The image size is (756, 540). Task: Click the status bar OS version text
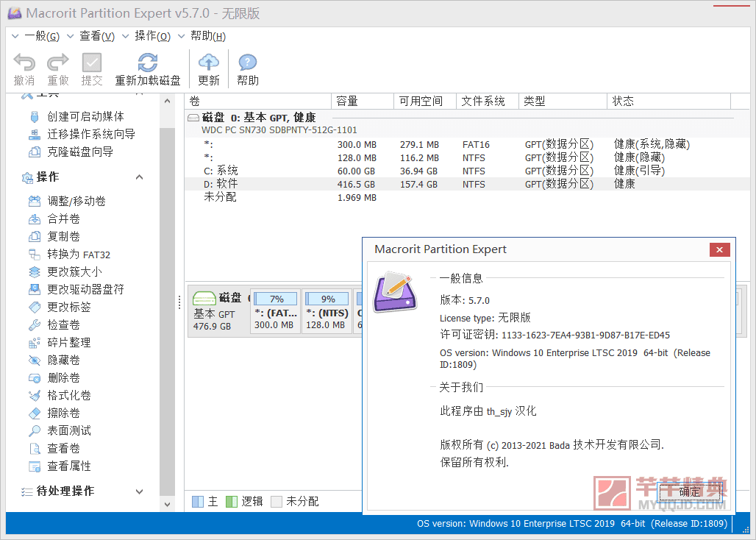(572, 524)
